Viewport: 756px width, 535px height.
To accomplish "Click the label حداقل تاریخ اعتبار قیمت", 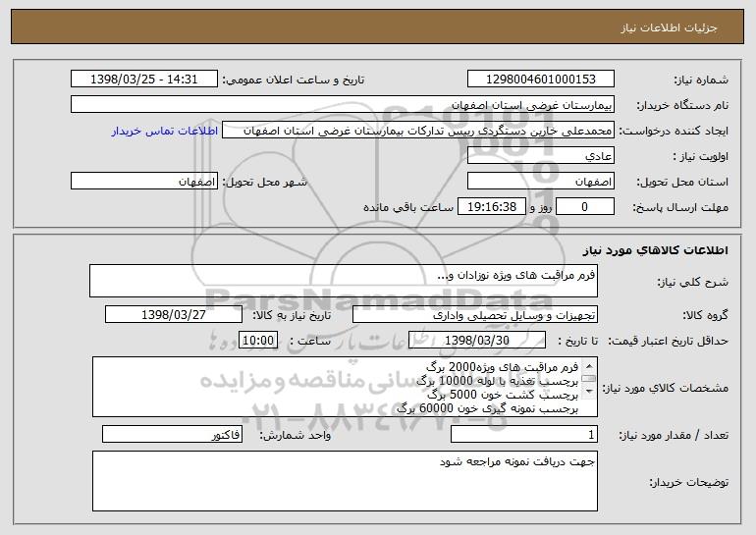I will click(x=668, y=341).
